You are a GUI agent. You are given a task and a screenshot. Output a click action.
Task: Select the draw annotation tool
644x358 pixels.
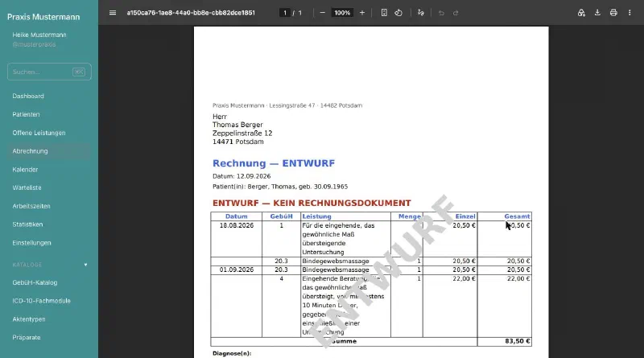(420, 13)
